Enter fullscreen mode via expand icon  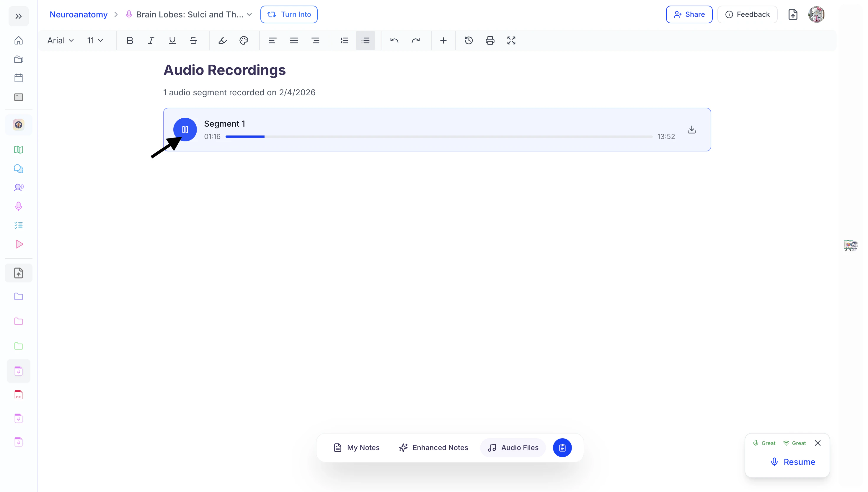(511, 40)
